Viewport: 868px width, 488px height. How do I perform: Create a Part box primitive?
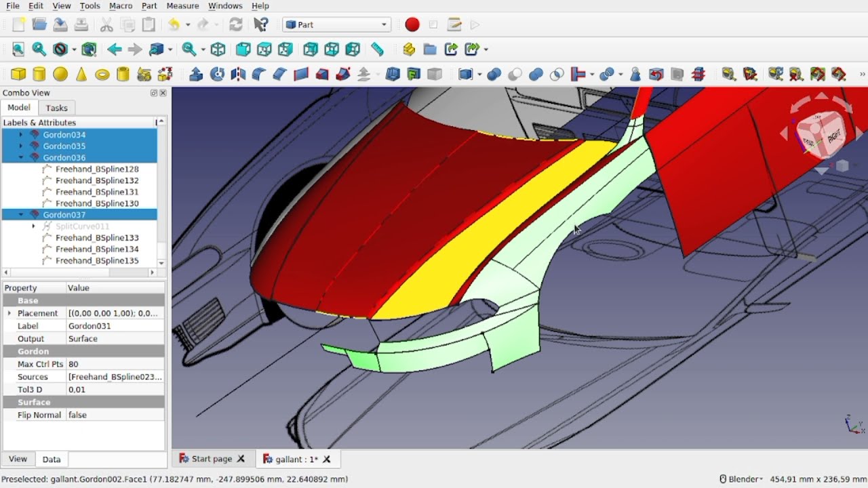(18, 74)
